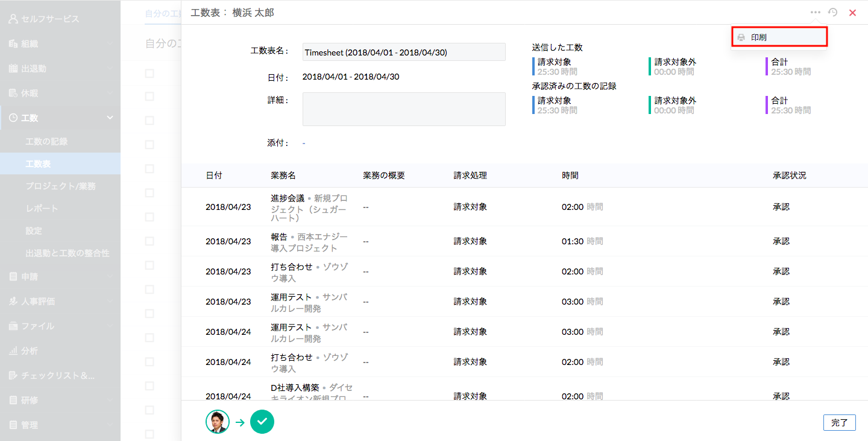Open the history clock icon
The width and height of the screenshot is (868, 441).
click(x=833, y=12)
